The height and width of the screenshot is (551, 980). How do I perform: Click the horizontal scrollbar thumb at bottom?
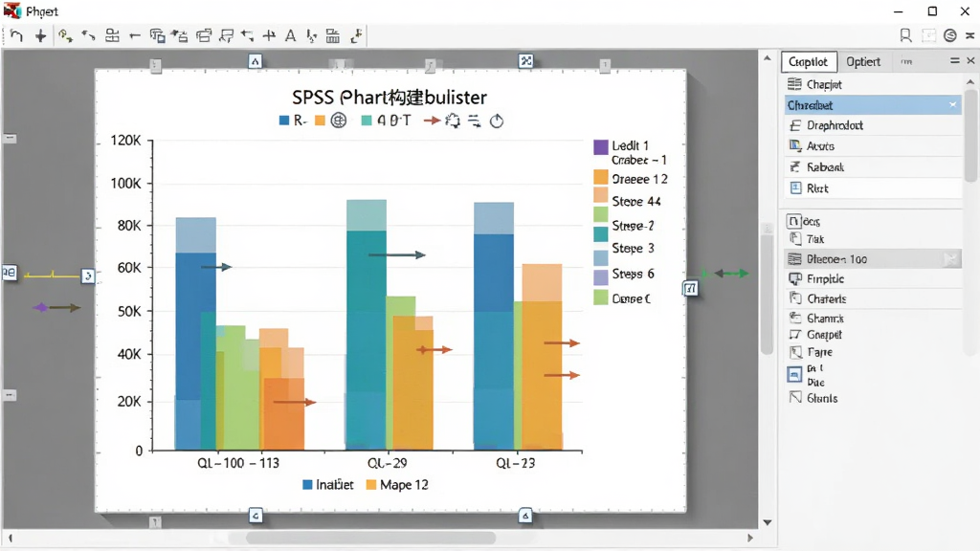tap(370, 538)
